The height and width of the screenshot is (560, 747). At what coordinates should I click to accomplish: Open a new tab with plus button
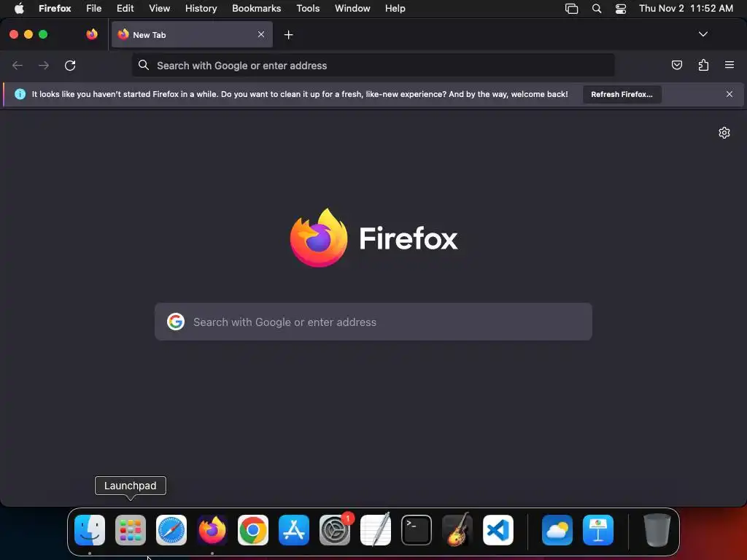pyautogui.click(x=288, y=35)
